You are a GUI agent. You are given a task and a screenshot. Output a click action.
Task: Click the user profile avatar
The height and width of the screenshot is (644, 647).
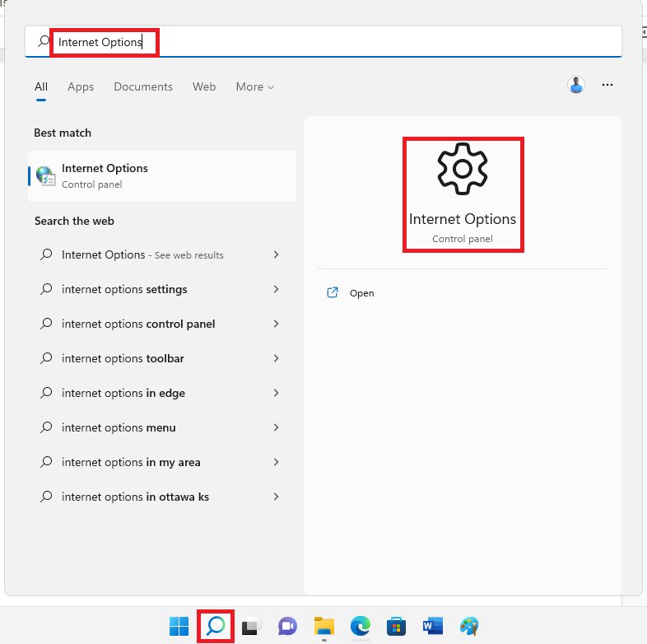click(576, 85)
